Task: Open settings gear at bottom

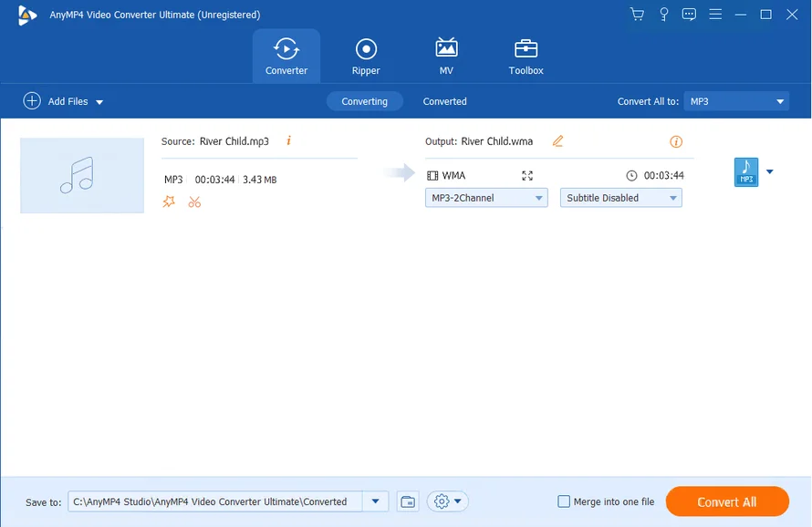Action: point(442,501)
